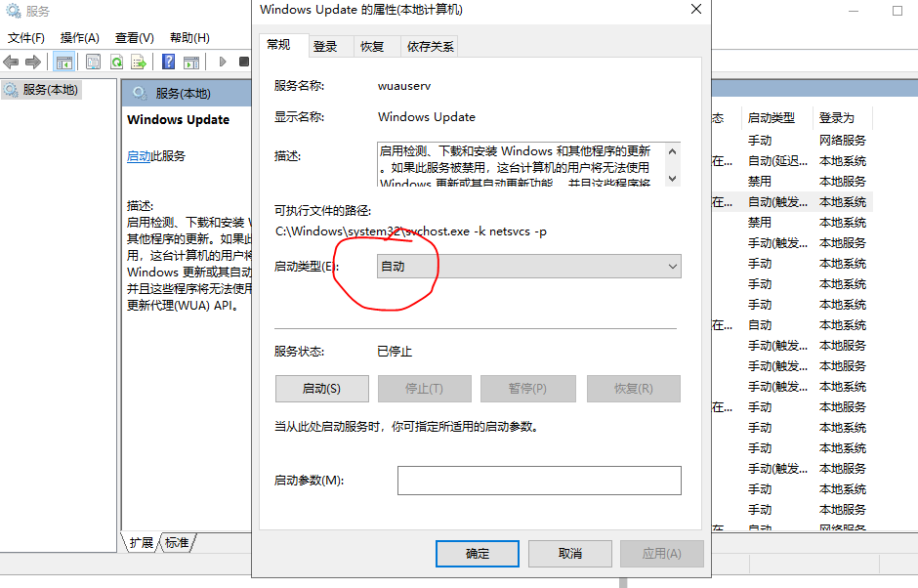
Task: Maximize the Services window
Action: pos(897,11)
